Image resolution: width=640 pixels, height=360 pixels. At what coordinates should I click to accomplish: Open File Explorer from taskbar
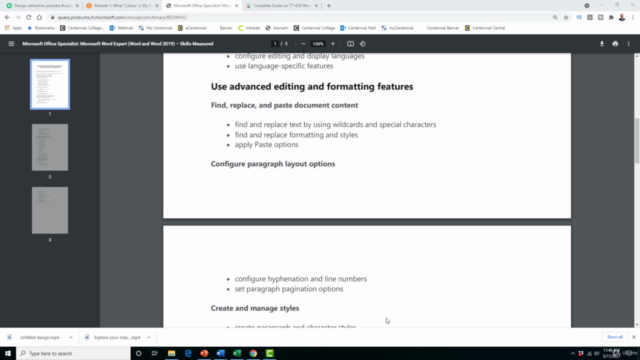pyautogui.click(x=171, y=353)
